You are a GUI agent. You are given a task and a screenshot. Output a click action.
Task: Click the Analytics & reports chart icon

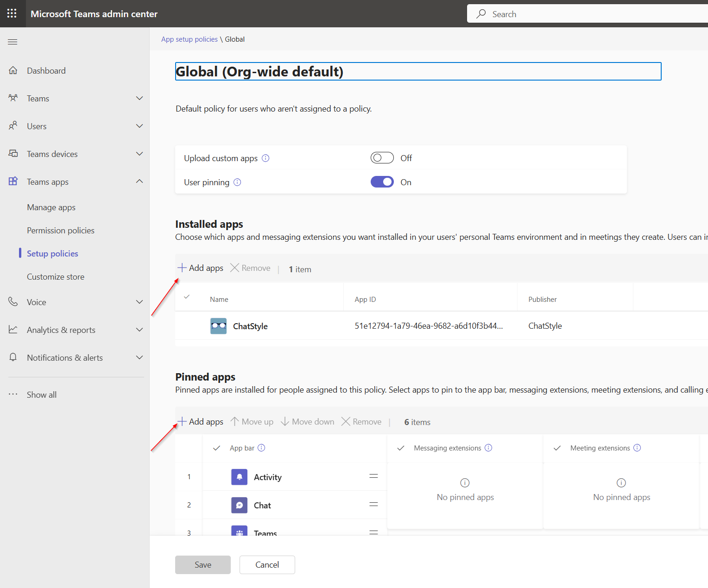coord(13,330)
